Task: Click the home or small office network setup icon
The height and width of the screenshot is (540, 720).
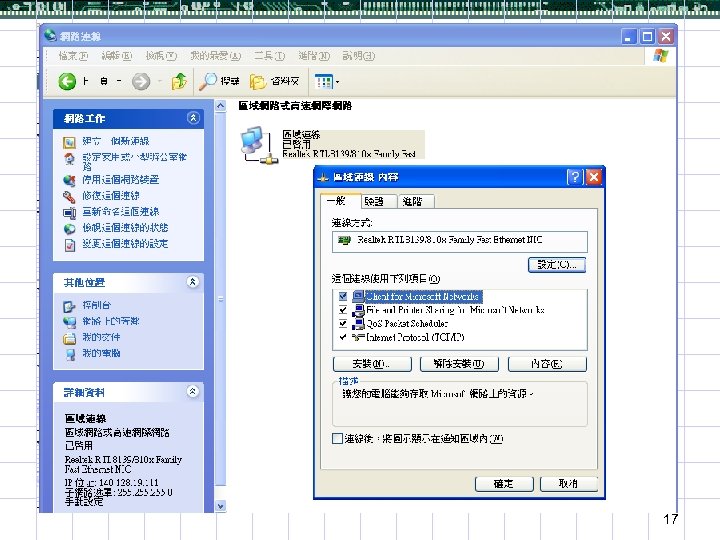Action: [x=69, y=159]
